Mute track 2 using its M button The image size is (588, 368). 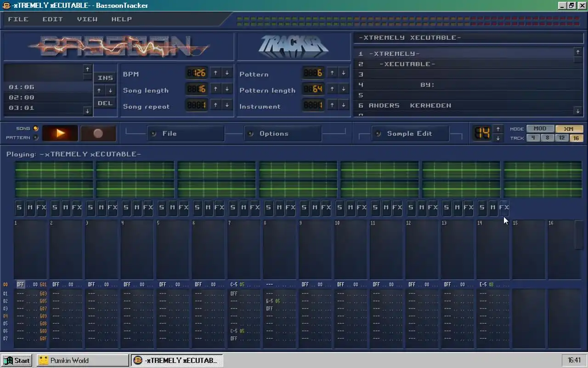pyautogui.click(x=66, y=207)
